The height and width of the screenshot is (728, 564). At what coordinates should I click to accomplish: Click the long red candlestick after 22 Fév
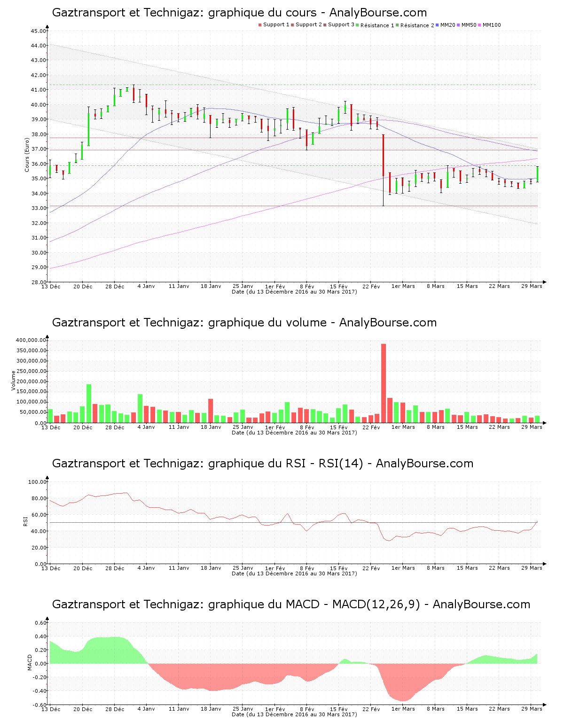pos(384,155)
